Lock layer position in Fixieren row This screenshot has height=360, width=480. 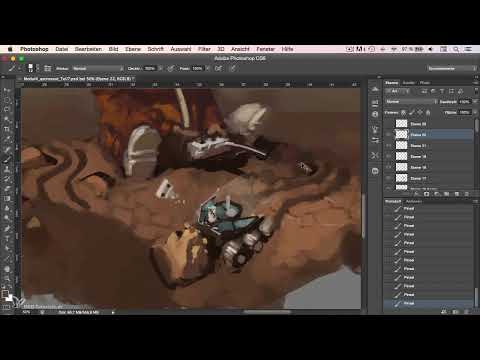(420, 113)
